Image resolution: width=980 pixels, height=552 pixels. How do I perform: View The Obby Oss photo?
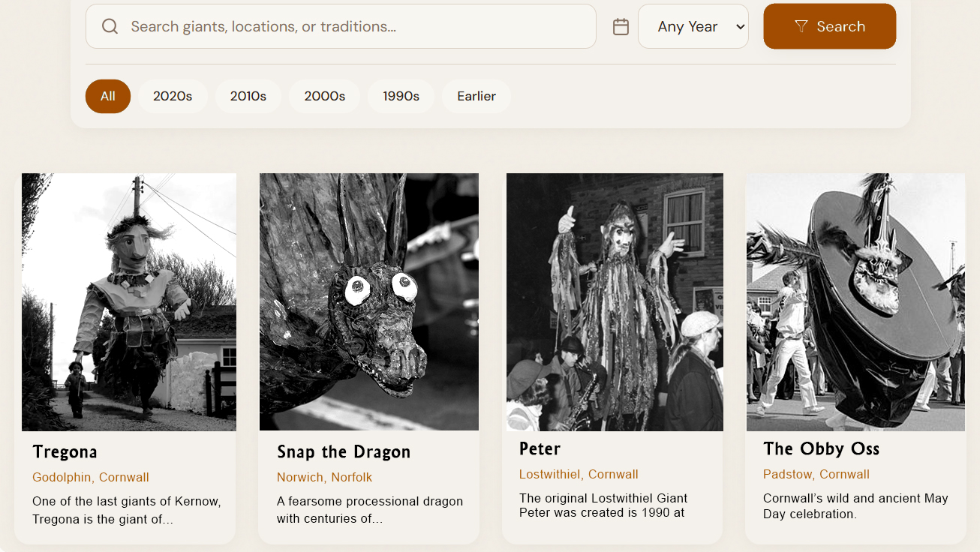(x=855, y=301)
